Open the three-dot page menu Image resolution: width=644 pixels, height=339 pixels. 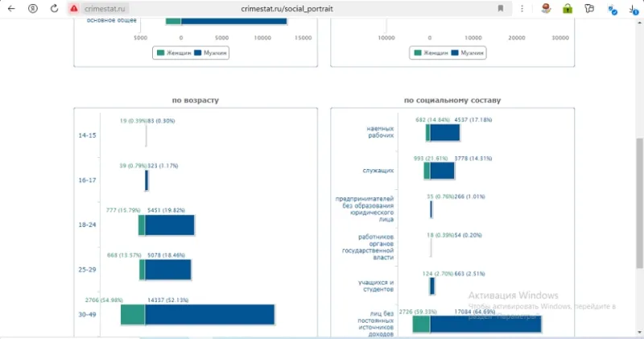coord(522,8)
